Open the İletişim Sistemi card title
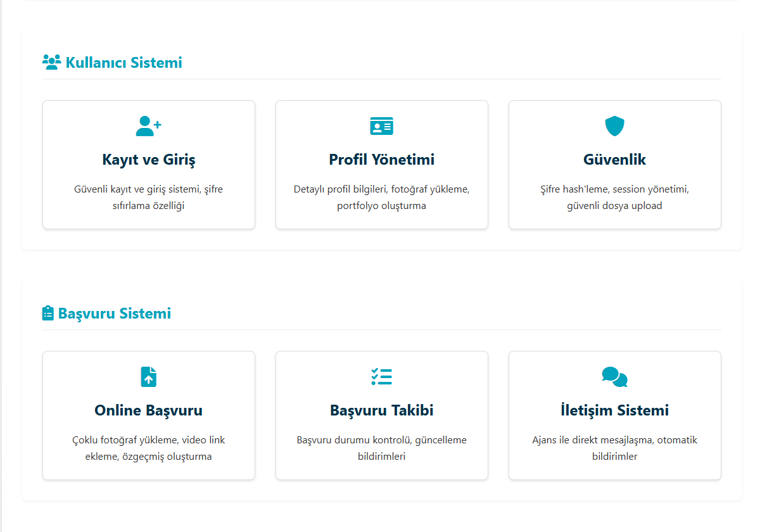 (614, 410)
